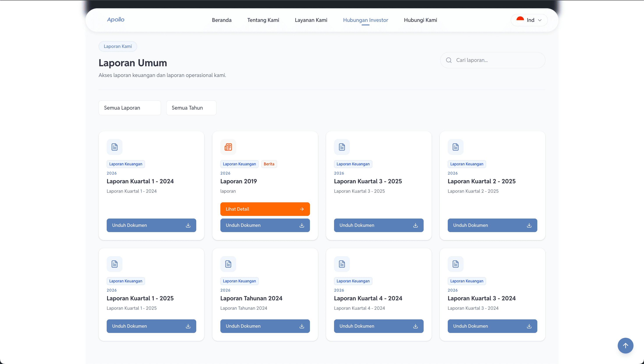Select Hubungan Investor menu item

pos(365,20)
